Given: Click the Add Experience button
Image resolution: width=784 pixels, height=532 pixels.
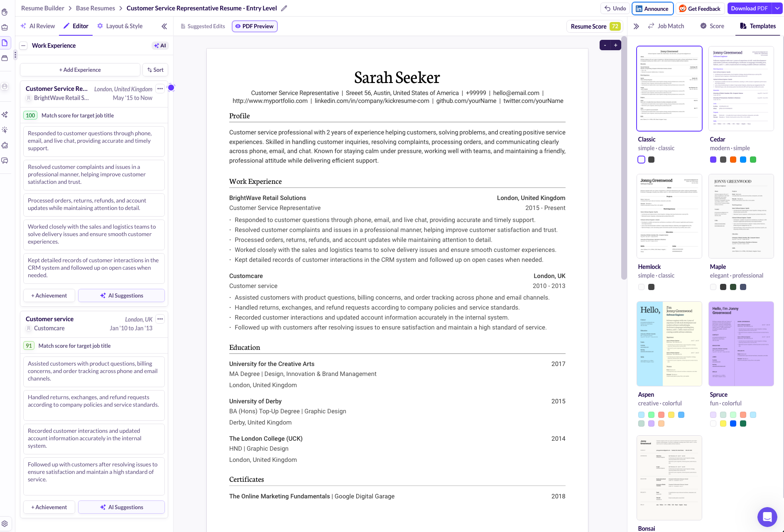Looking at the screenshot, I should pos(80,70).
